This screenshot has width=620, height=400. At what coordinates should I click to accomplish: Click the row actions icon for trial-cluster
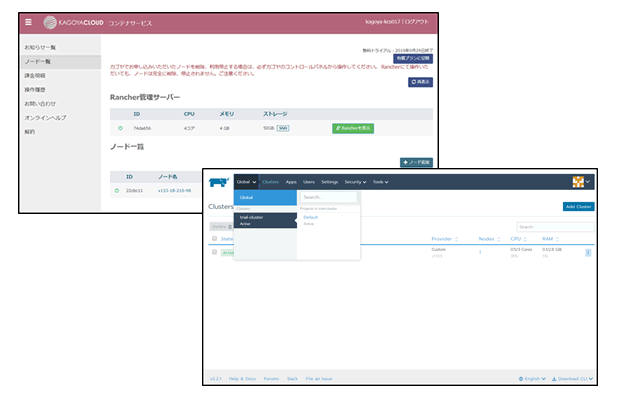(x=587, y=252)
